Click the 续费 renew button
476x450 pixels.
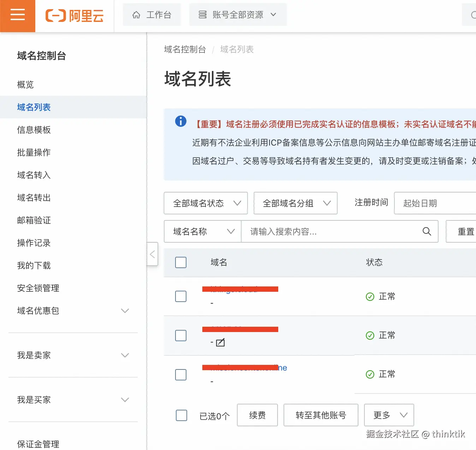(257, 415)
